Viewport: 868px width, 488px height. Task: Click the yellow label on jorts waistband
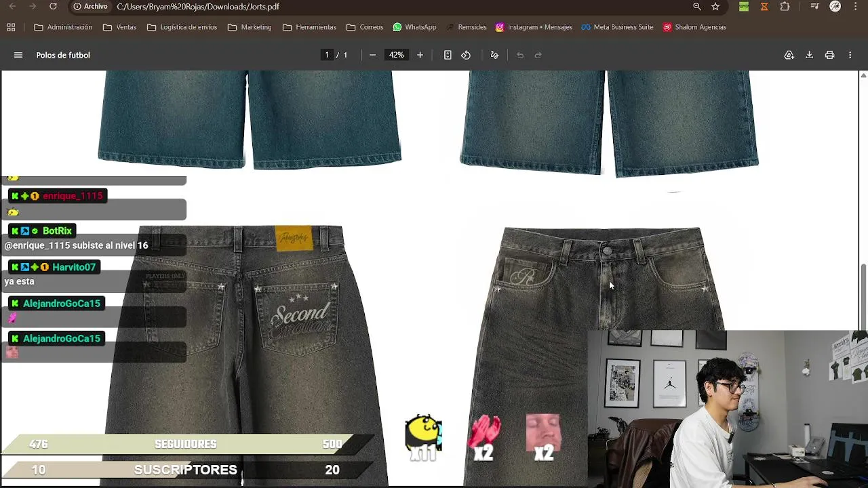tap(294, 238)
